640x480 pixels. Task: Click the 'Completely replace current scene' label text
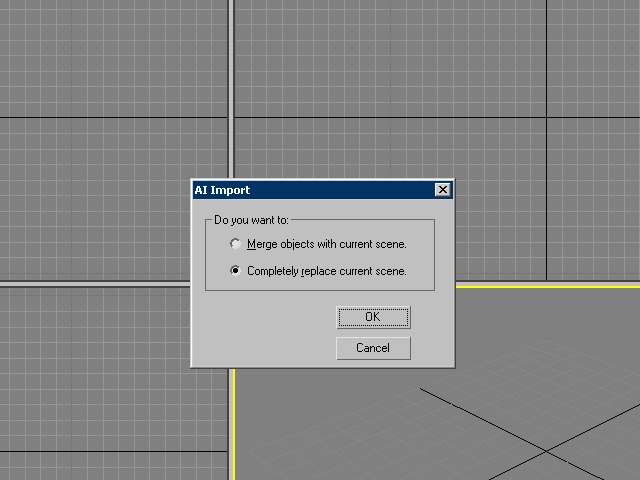[x=327, y=271]
